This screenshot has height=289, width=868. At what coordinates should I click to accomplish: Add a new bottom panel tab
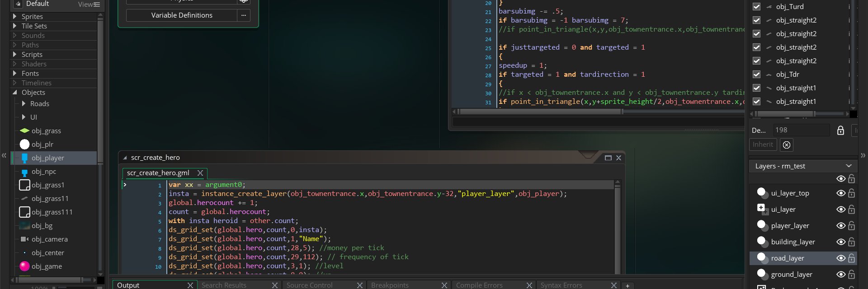pyautogui.click(x=627, y=285)
